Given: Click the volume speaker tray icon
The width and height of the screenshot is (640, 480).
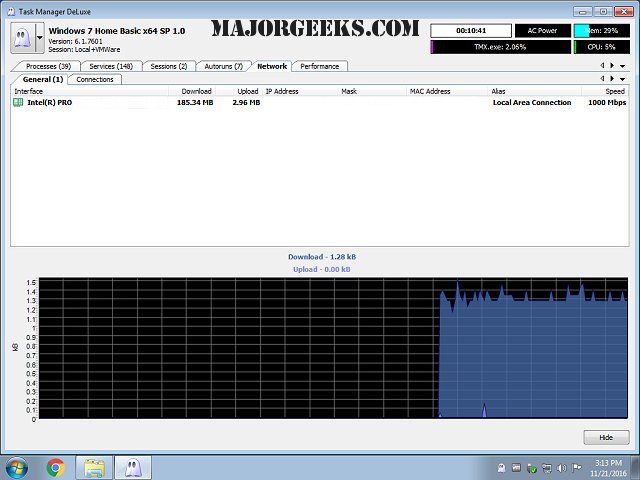Looking at the screenshot, I should point(562,468).
